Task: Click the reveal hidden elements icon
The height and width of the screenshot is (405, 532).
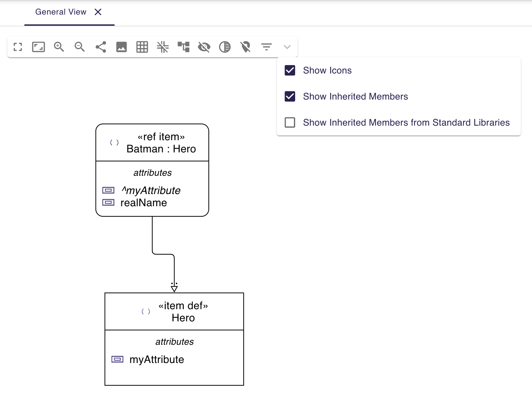Action: 204,47
